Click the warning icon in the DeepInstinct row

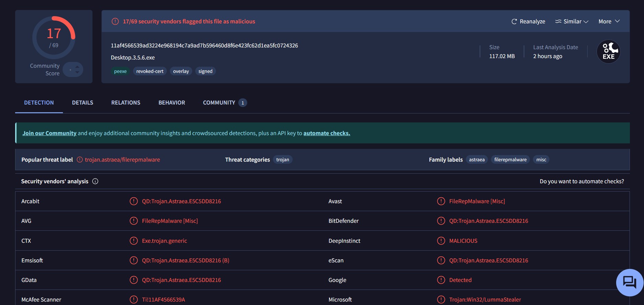[441, 241]
